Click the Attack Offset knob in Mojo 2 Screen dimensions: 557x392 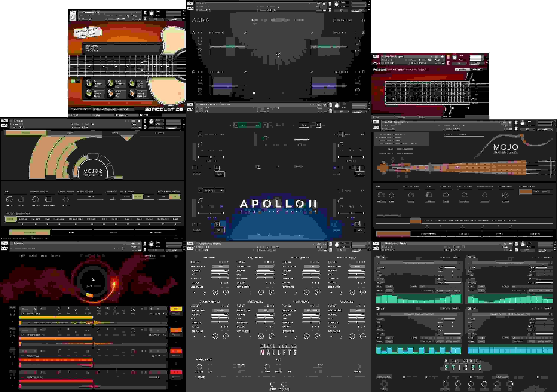(66, 199)
